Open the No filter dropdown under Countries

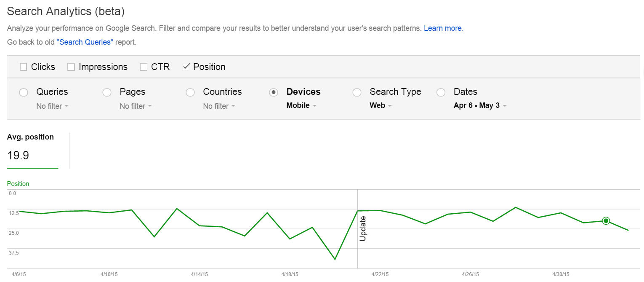tap(218, 106)
